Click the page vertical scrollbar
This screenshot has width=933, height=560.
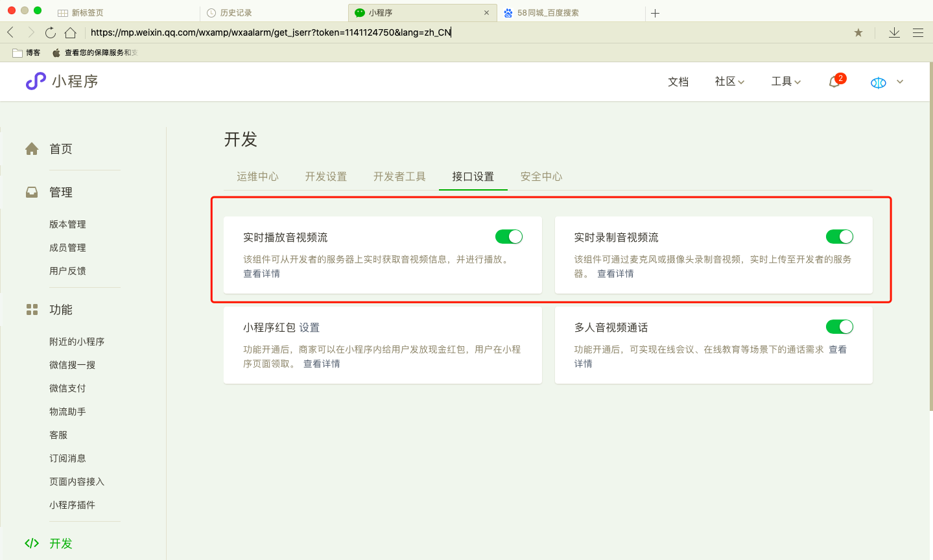point(931,237)
